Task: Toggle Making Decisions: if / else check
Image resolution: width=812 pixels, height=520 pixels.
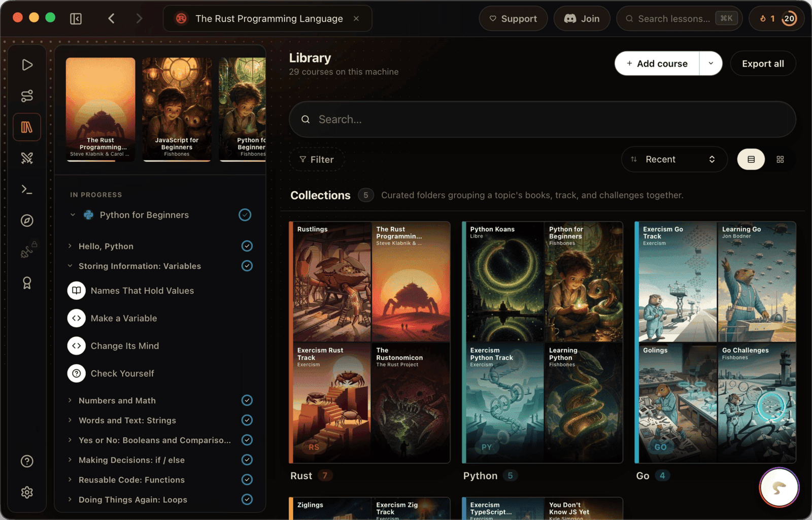Action: (247, 460)
